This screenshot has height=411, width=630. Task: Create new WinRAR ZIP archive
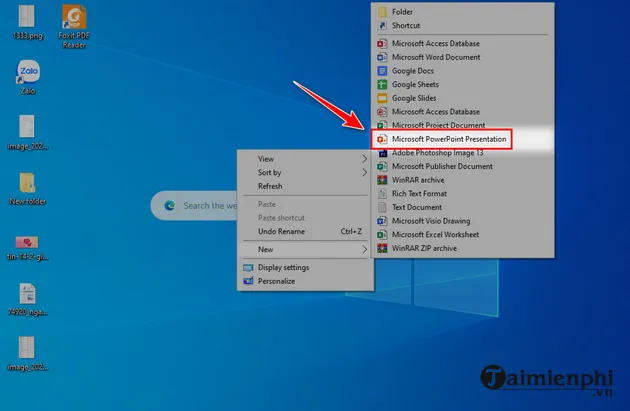[x=463, y=248]
